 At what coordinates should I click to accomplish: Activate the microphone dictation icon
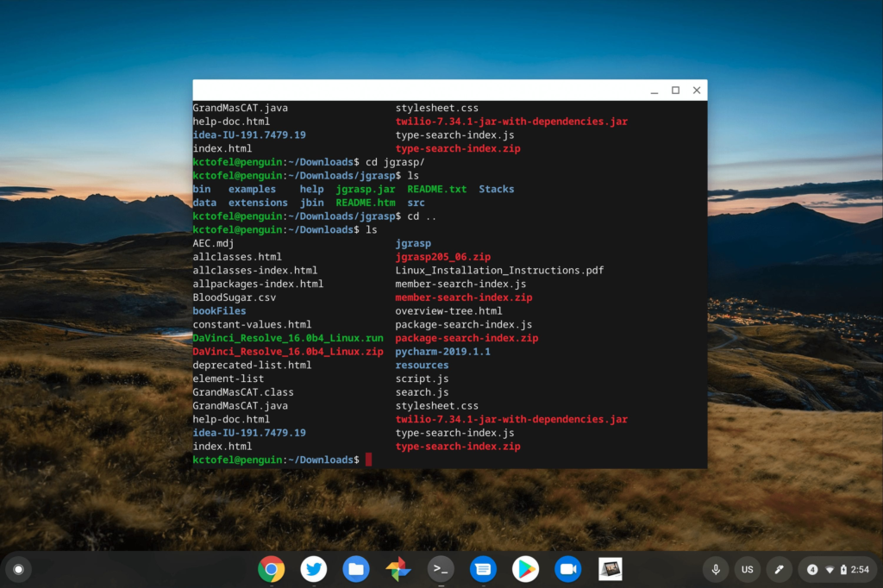[716, 569]
